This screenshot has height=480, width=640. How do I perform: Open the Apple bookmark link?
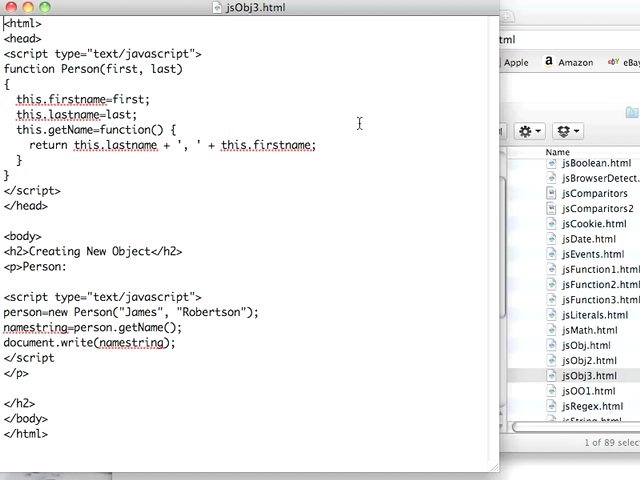516,62
